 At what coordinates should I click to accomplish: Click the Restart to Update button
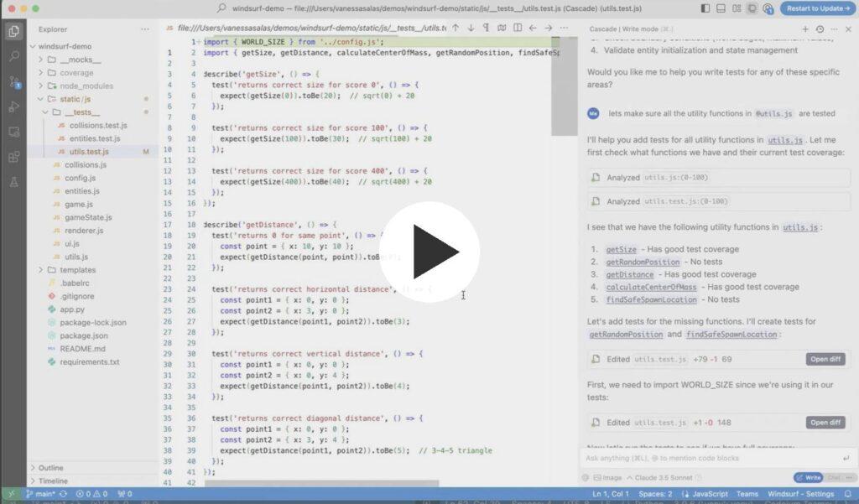coord(816,8)
